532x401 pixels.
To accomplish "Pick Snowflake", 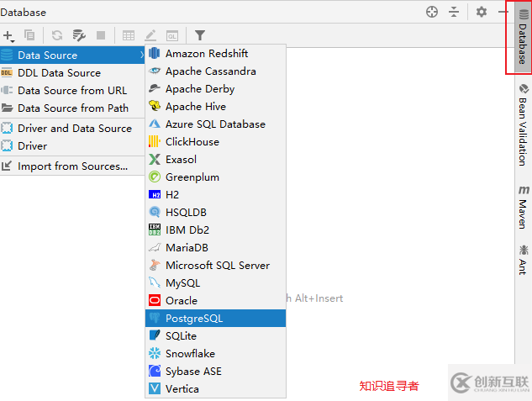I will 215,354.
